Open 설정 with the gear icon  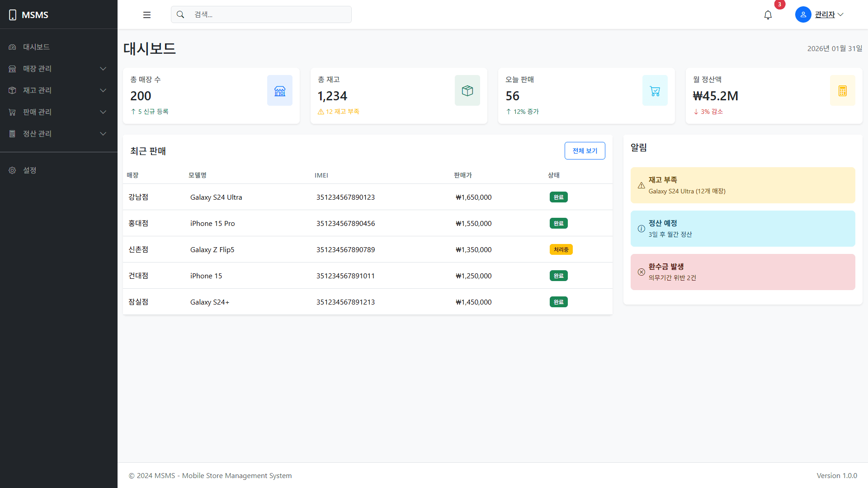[12, 170]
